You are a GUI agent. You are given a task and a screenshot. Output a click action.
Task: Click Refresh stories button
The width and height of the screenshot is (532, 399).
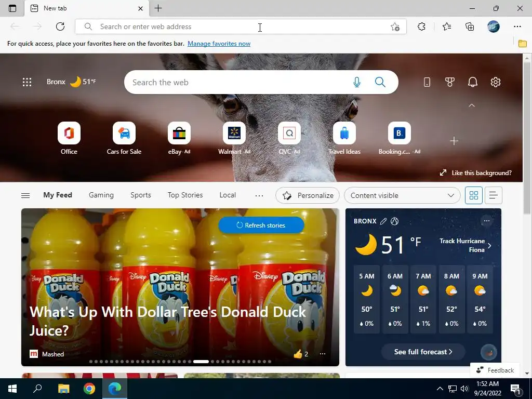[261, 225]
